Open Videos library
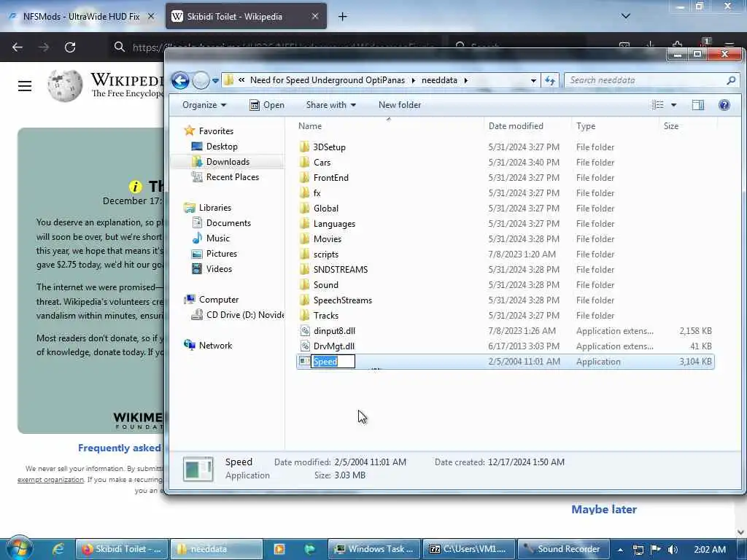747x560 pixels. point(219,268)
